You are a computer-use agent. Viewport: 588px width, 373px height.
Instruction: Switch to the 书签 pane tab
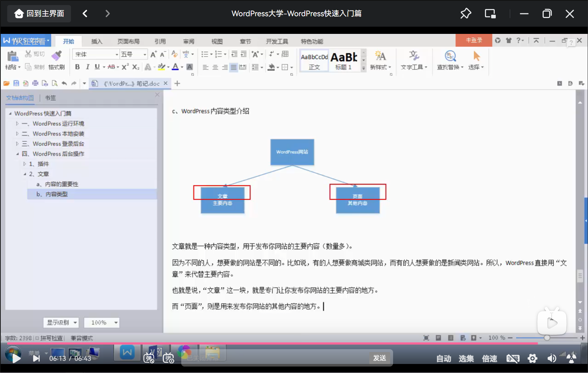click(50, 98)
